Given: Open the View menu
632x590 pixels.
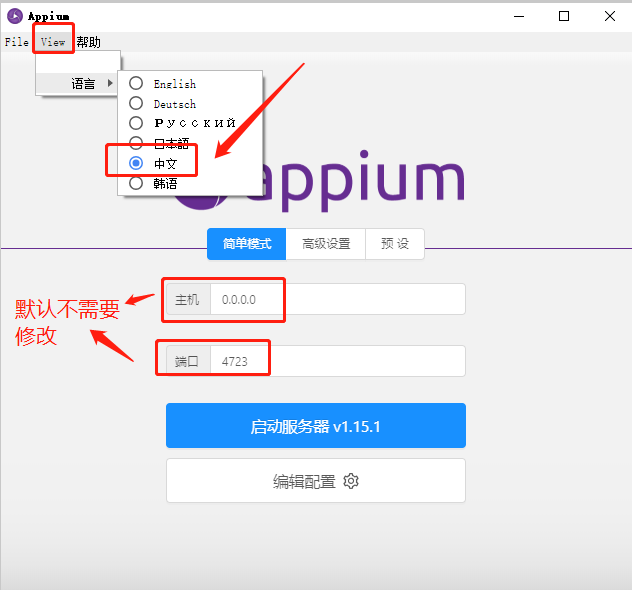Looking at the screenshot, I should pyautogui.click(x=53, y=42).
